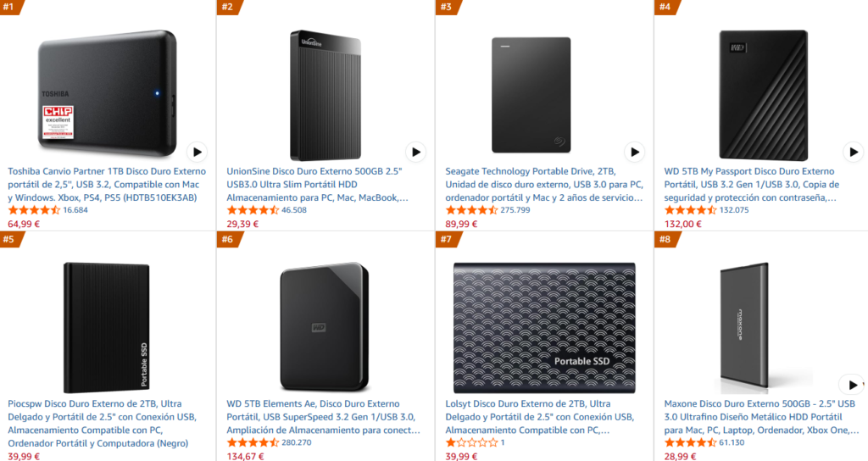Play video for Maxone 500GB drive

pos(851,383)
